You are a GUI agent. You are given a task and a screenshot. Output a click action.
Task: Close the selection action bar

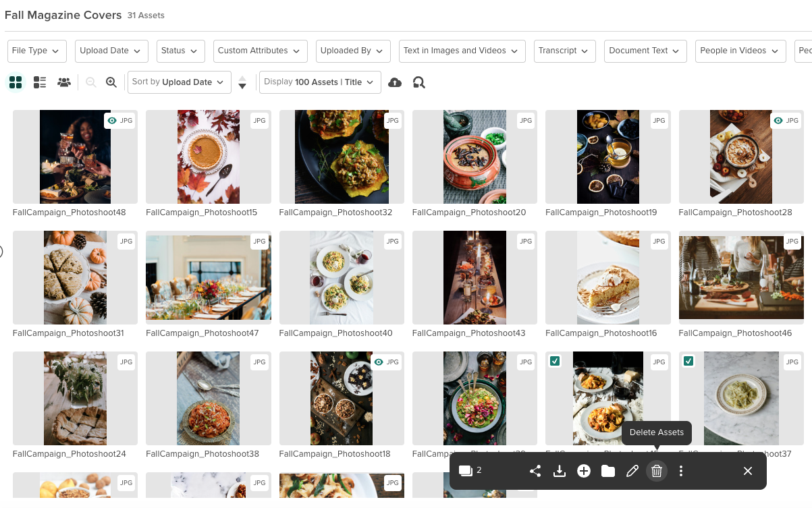click(748, 471)
